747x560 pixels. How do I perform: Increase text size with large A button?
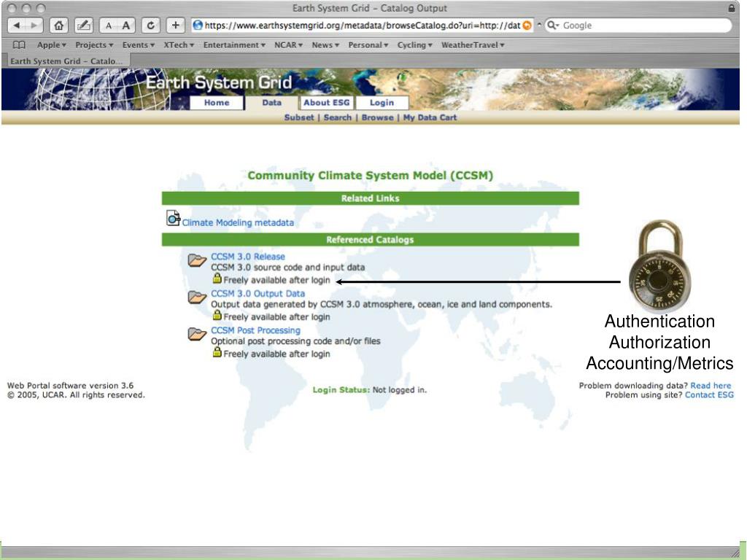pyautogui.click(x=126, y=26)
